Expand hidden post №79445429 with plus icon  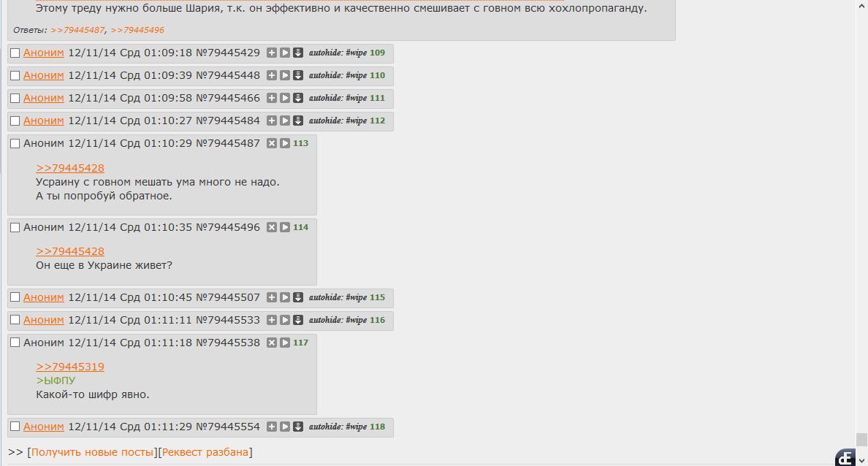coord(271,53)
